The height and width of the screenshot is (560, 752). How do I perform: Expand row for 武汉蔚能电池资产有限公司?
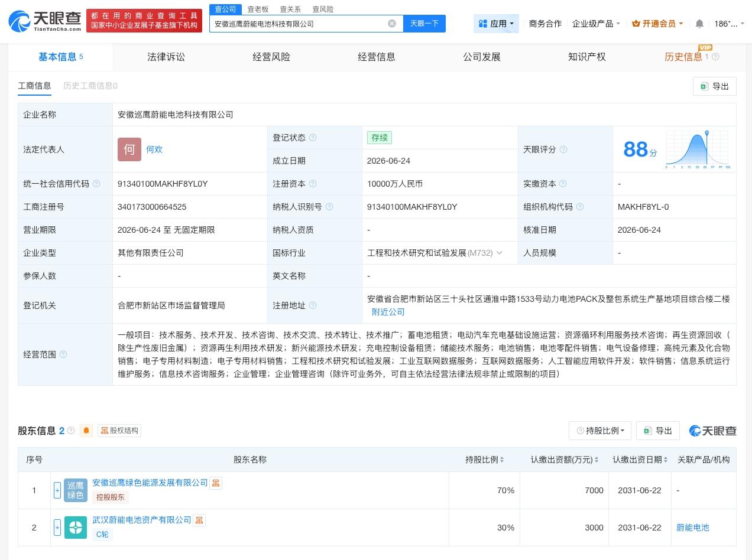pyautogui.click(x=57, y=528)
